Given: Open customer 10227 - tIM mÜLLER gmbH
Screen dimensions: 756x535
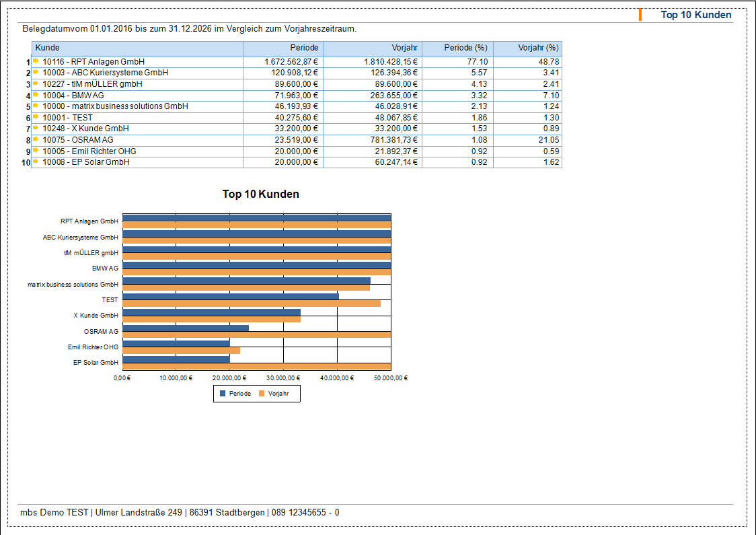Looking at the screenshot, I should tap(92, 84).
